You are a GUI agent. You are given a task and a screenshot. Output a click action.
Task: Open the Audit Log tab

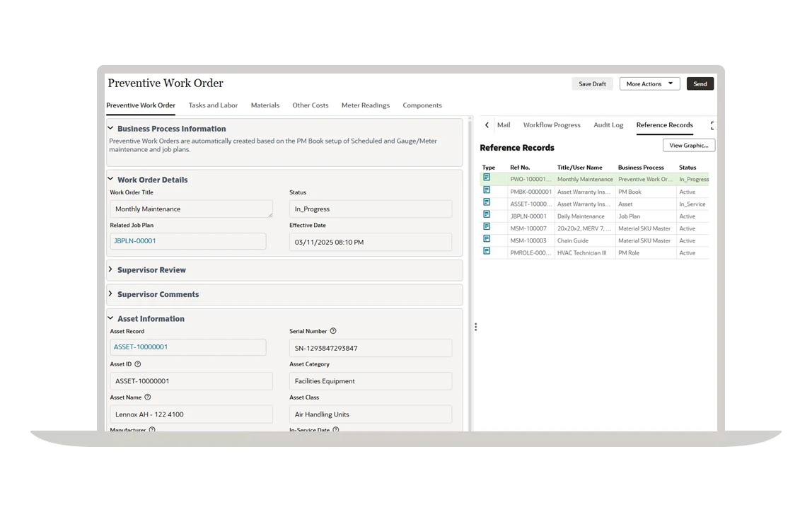click(x=608, y=125)
